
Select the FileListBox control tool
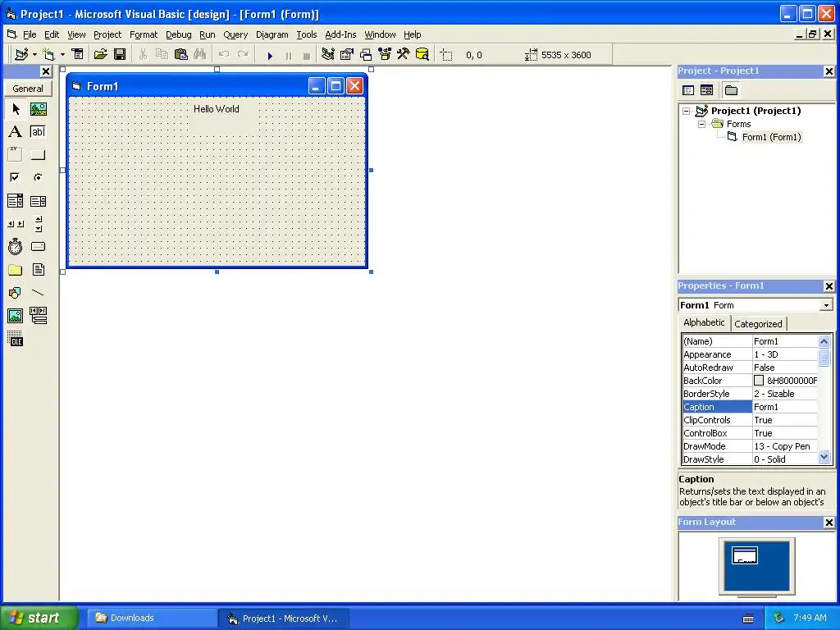[38, 269]
